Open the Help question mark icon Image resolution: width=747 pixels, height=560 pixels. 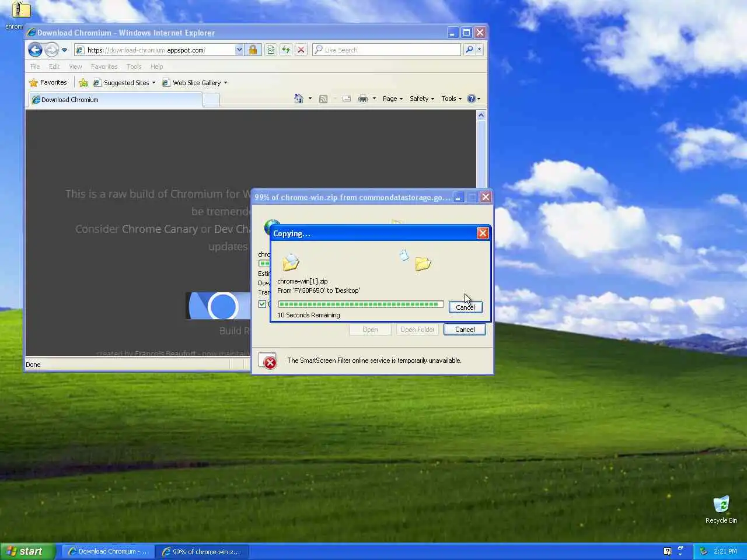(472, 99)
